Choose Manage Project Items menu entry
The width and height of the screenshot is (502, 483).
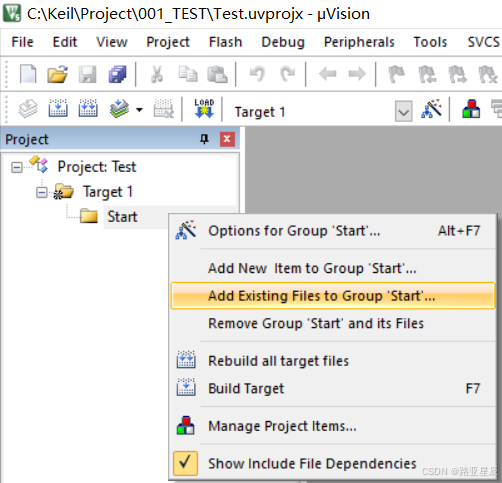[332, 426]
